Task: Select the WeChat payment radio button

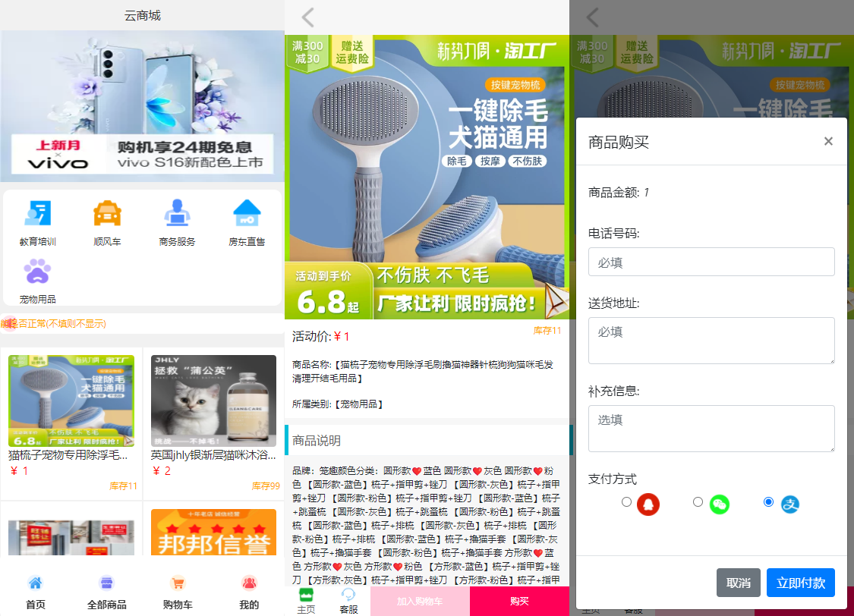Action: 698,501
